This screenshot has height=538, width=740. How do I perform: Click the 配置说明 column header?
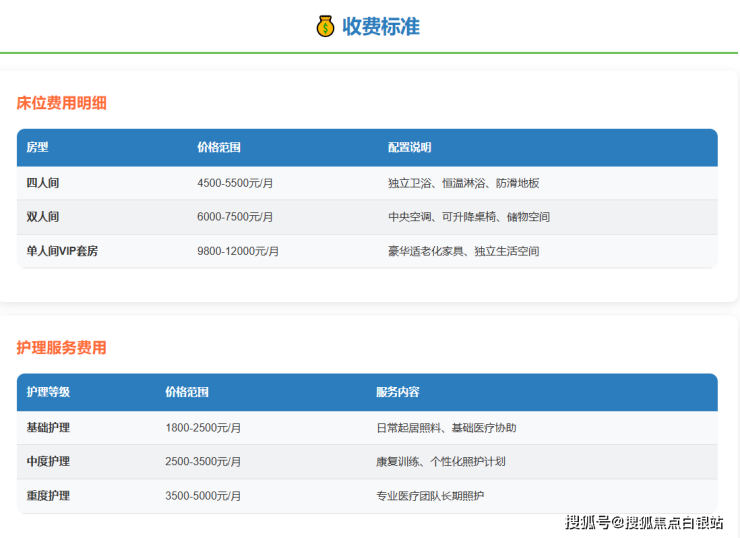coord(409,147)
